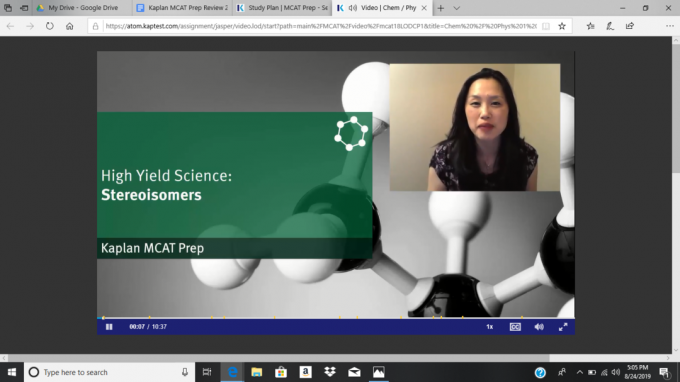Toggle closed captions CC button
The image size is (680, 382).
[x=515, y=327]
